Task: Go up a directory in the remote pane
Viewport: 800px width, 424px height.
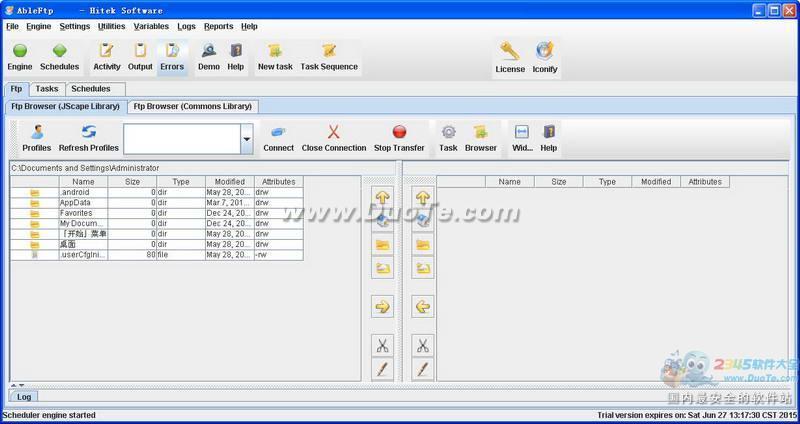Action: tap(422, 197)
